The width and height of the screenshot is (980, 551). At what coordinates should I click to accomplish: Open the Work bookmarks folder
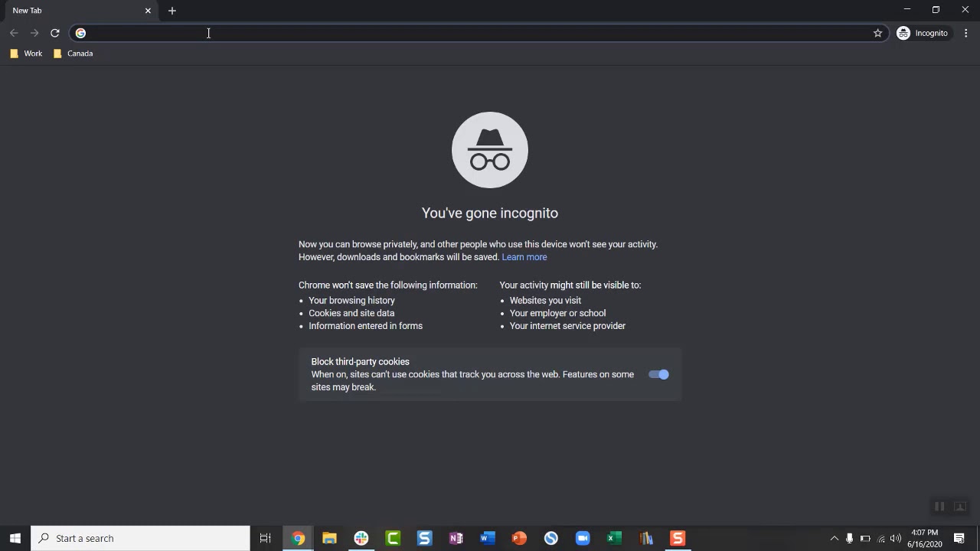pos(26,54)
